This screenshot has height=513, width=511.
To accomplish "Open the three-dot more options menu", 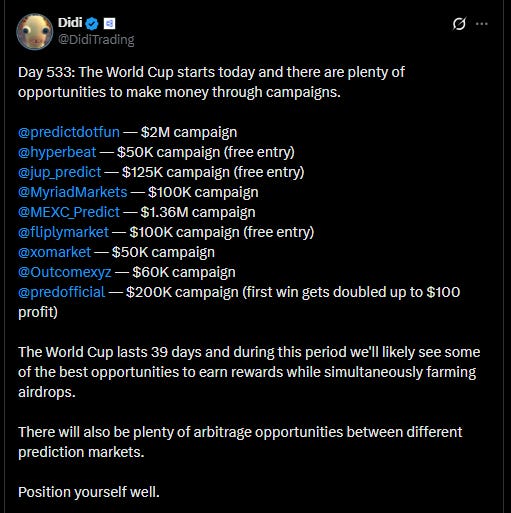I will coord(482,24).
